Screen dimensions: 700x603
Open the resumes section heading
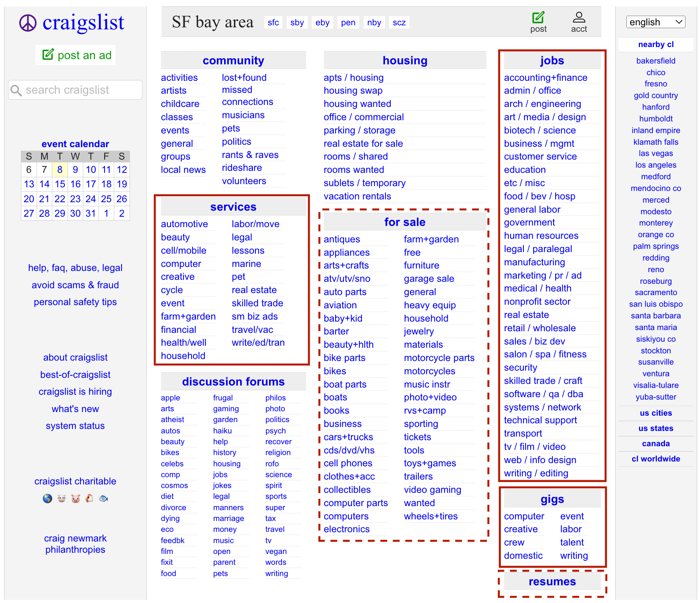pos(552,582)
